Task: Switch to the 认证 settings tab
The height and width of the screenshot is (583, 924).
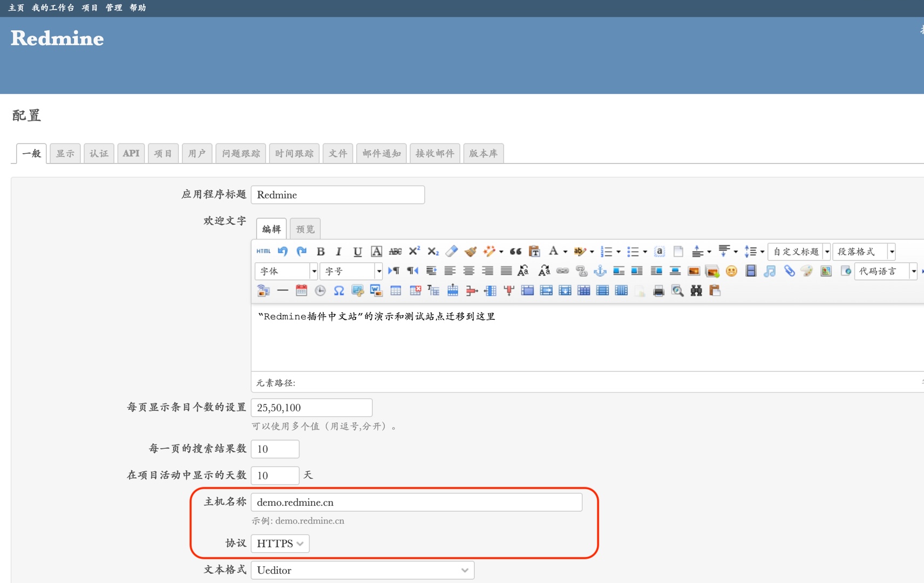Action: (x=99, y=153)
